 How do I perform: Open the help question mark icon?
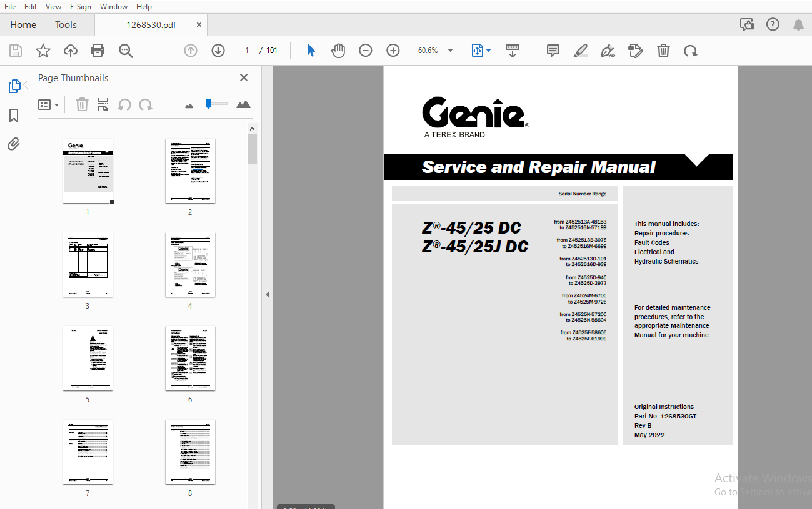tap(773, 25)
